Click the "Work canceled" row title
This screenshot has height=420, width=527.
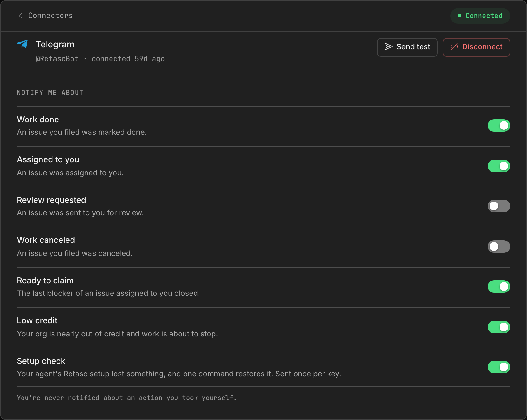46,240
